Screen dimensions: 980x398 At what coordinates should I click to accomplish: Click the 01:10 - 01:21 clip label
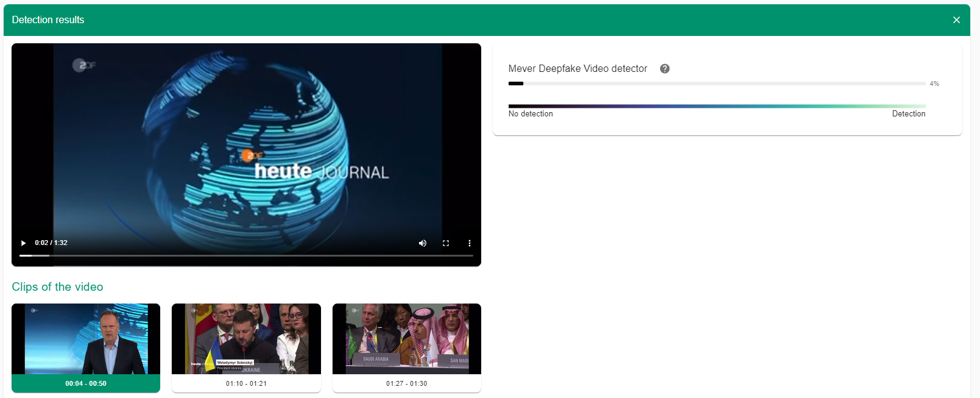[246, 383]
